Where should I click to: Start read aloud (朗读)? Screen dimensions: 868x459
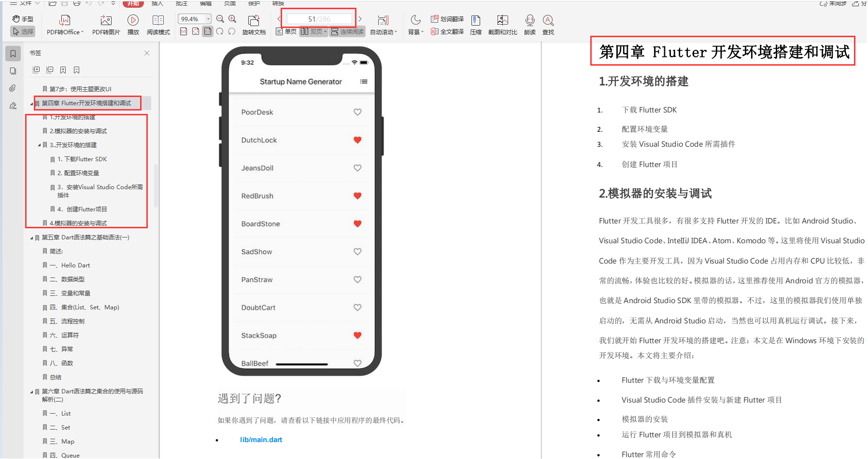(530, 25)
